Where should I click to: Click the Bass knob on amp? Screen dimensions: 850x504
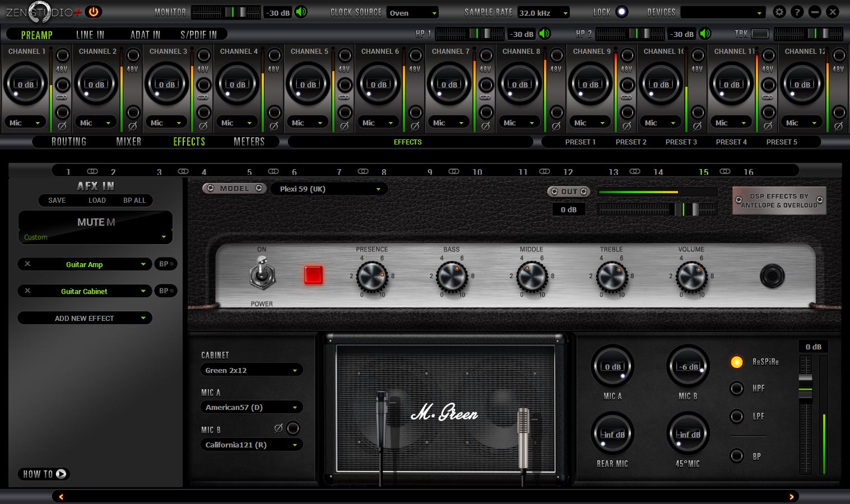tap(452, 276)
